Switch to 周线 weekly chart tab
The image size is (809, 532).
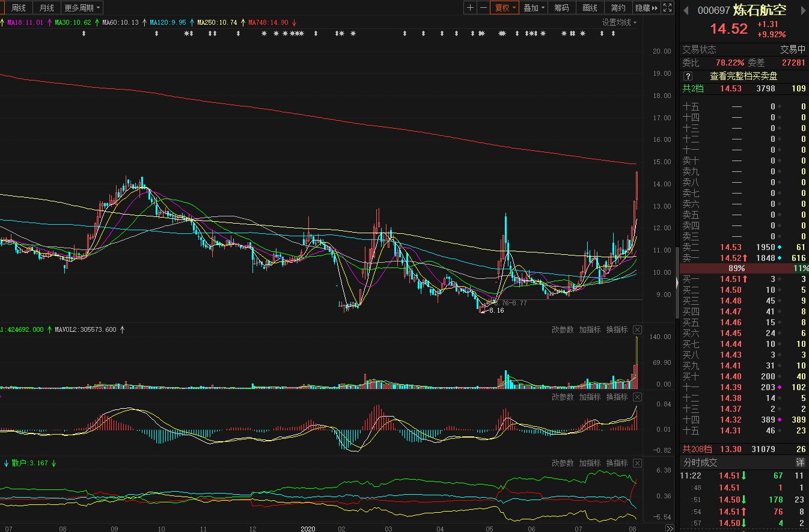tap(19, 8)
